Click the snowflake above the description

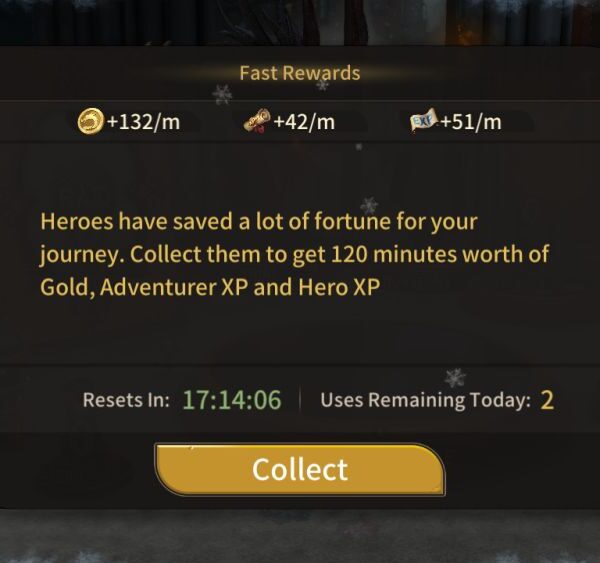[x=369, y=206]
